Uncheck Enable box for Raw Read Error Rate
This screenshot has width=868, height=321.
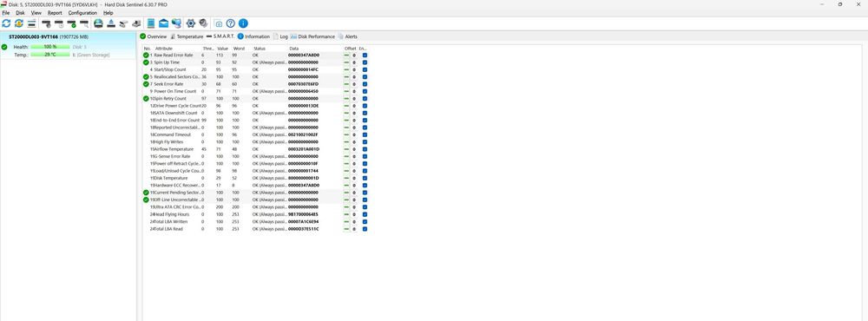tap(365, 56)
